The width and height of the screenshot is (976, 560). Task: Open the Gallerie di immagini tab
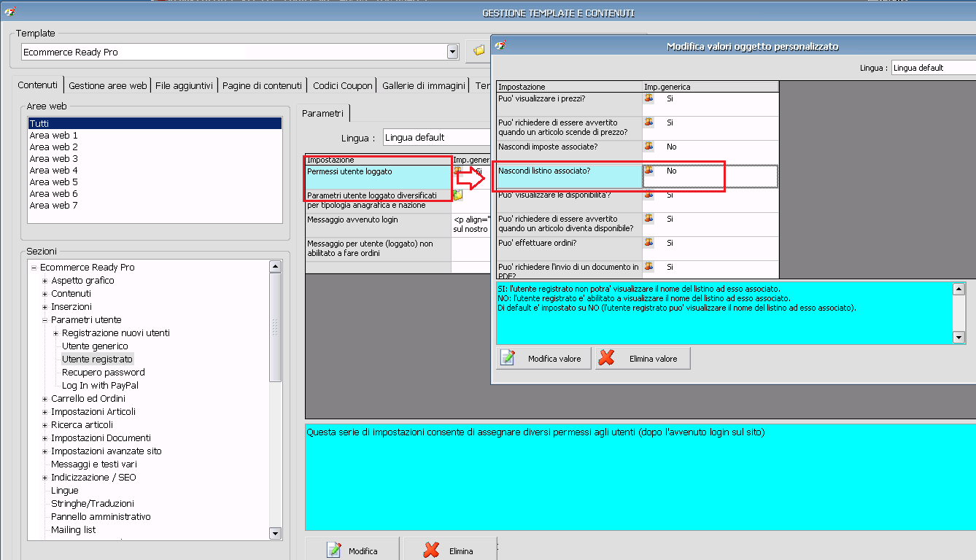pos(424,86)
